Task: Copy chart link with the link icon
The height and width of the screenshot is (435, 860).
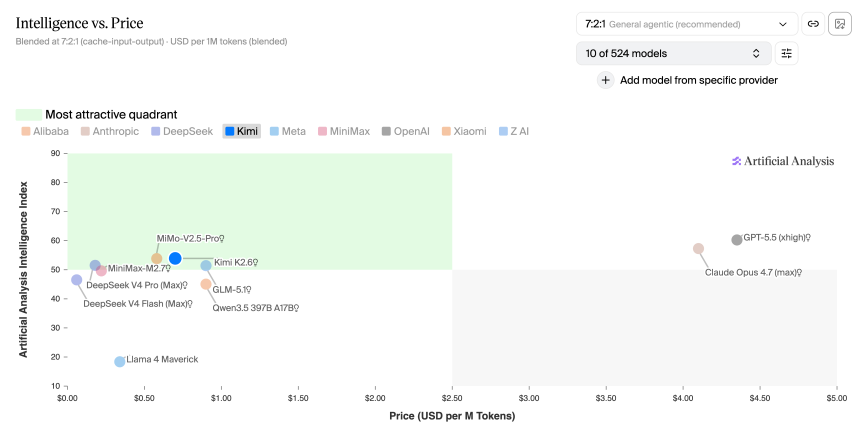Action: click(813, 24)
